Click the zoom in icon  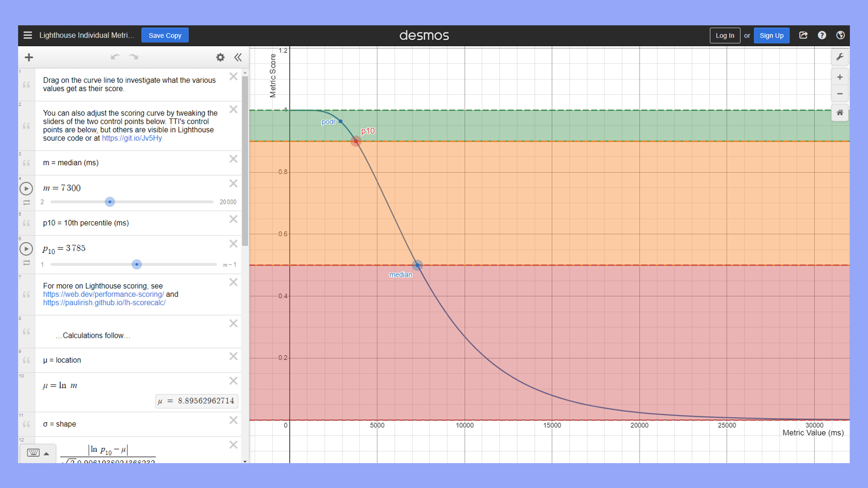click(840, 77)
